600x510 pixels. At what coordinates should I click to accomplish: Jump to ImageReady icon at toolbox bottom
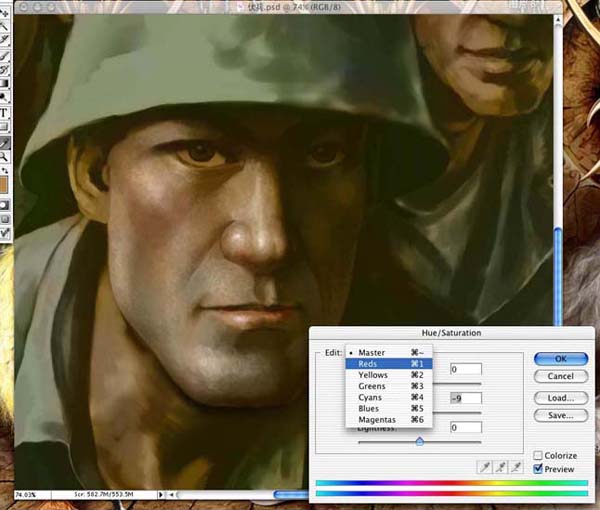(x=5, y=233)
